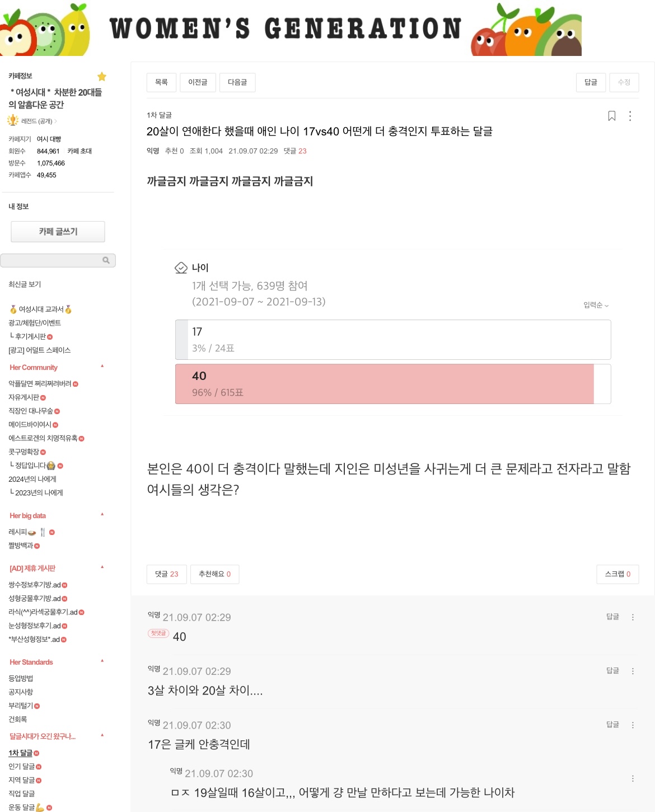
Task: Open 자유게시판 board in sidebar
Action: tap(24, 397)
